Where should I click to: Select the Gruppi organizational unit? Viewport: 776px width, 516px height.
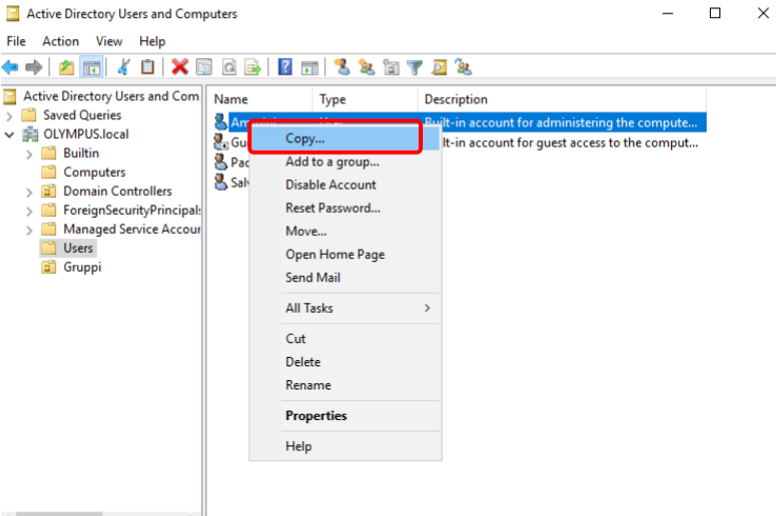[x=82, y=267]
